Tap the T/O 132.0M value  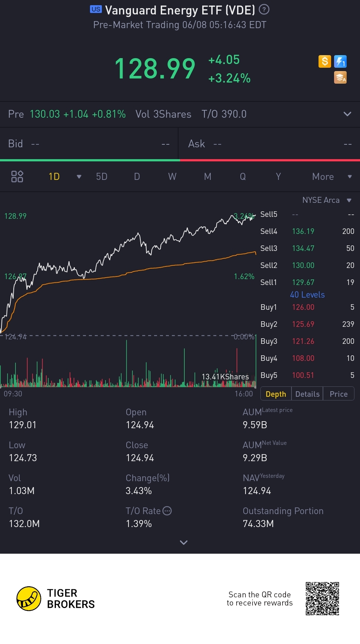pos(24,524)
